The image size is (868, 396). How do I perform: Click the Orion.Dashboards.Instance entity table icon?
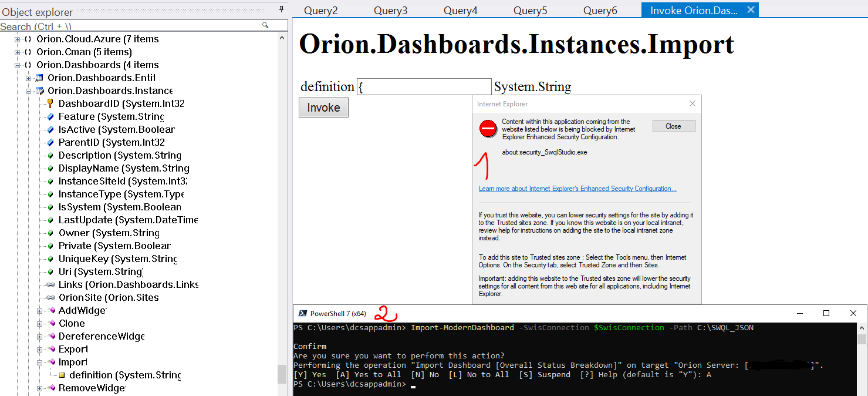coord(39,91)
